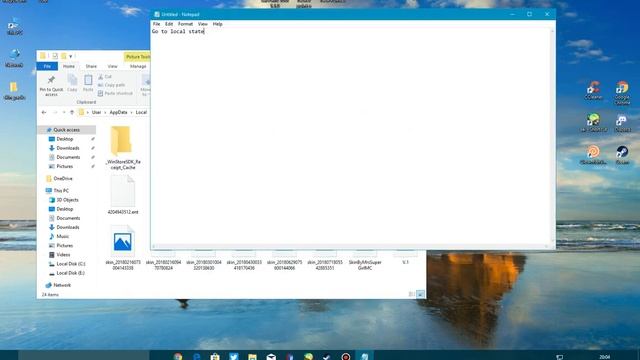Open Twitter from the taskbar
640x360 pixels.
coord(233,356)
